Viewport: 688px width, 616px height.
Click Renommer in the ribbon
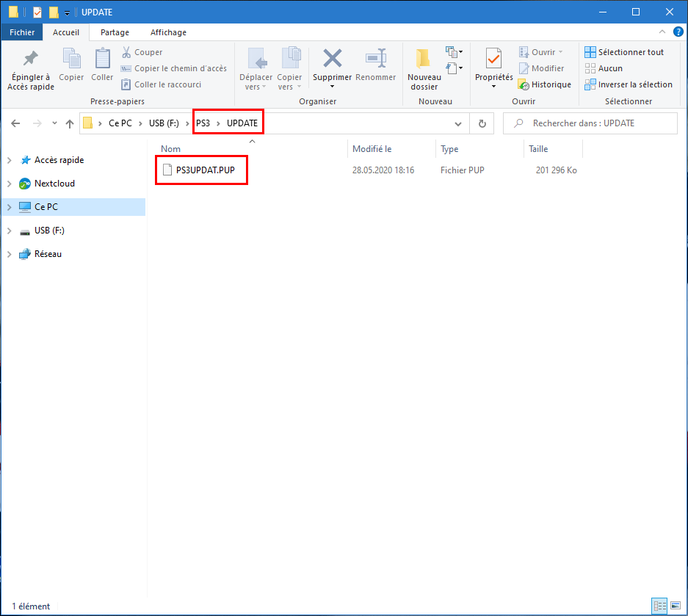tap(376, 65)
